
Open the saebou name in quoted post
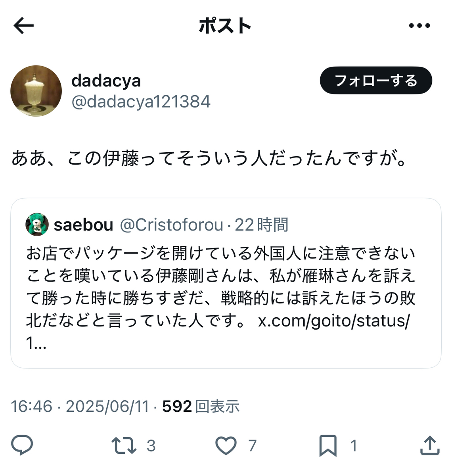84,225
